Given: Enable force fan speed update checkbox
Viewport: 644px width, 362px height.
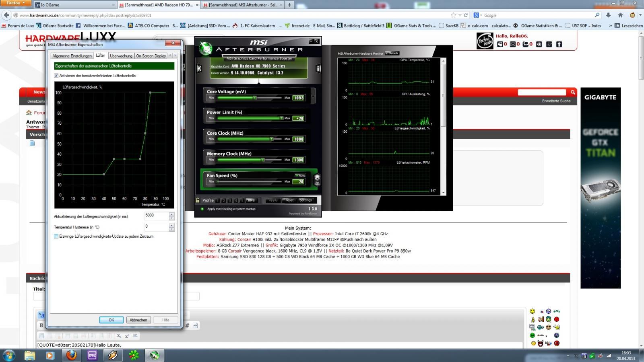Looking at the screenshot, I should (56, 236).
